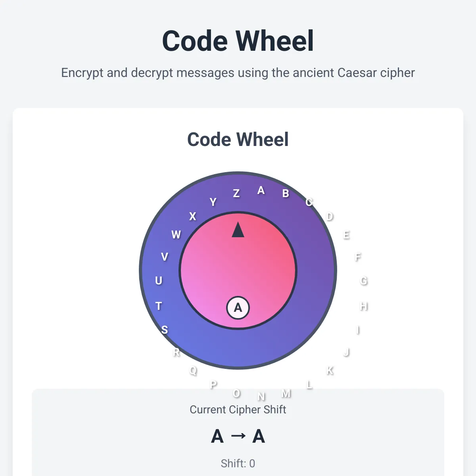This screenshot has width=476, height=476.
Task: Choose letter X on the outer wheel
Action: (x=193, y=217)
